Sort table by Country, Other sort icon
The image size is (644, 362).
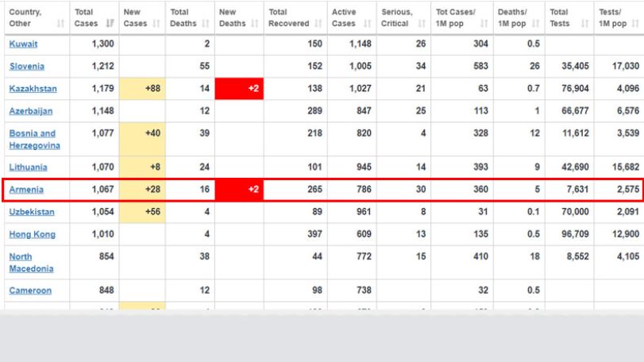(60, 23)
